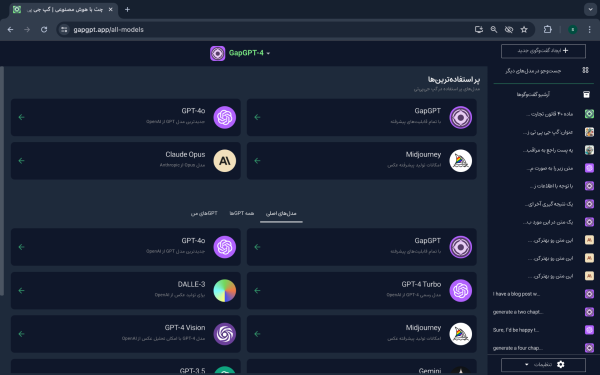
Task: Select the چت با هوش مصنوعی browser tab
Action: (x=64, y=10)
